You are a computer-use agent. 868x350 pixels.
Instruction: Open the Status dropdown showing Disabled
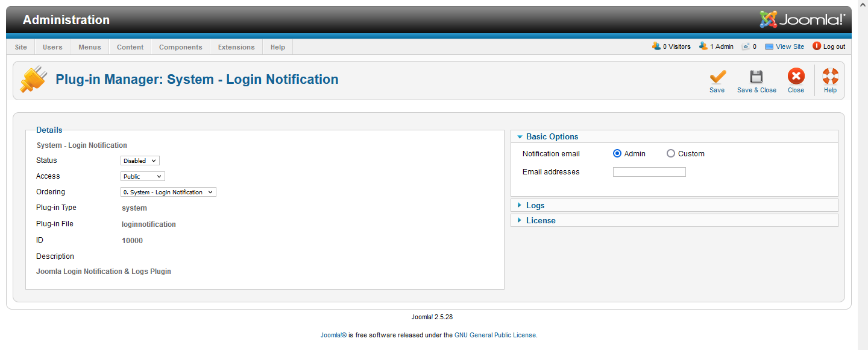click(140, 161)
